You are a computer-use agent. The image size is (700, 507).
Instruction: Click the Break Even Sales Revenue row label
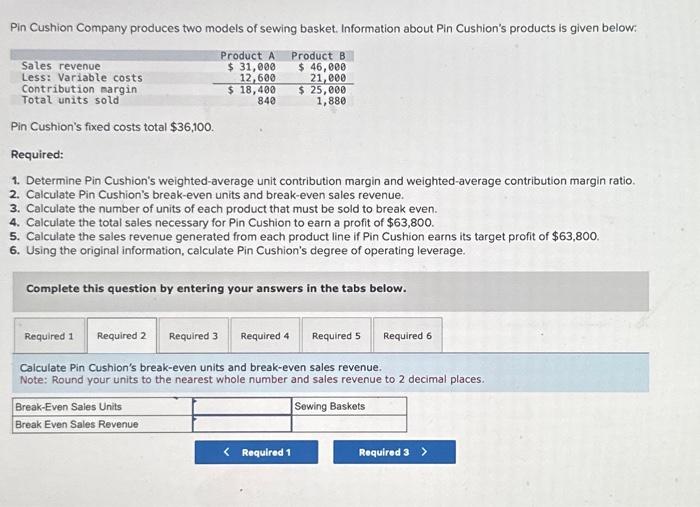coord(77,424)
